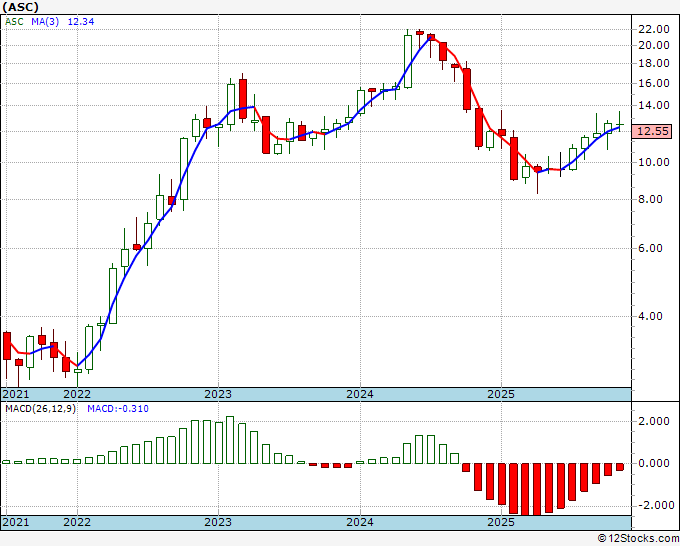Click 2025 on the price chart timeline
The width and height of the screenshot is (680, 546).
tap(501, 394)
